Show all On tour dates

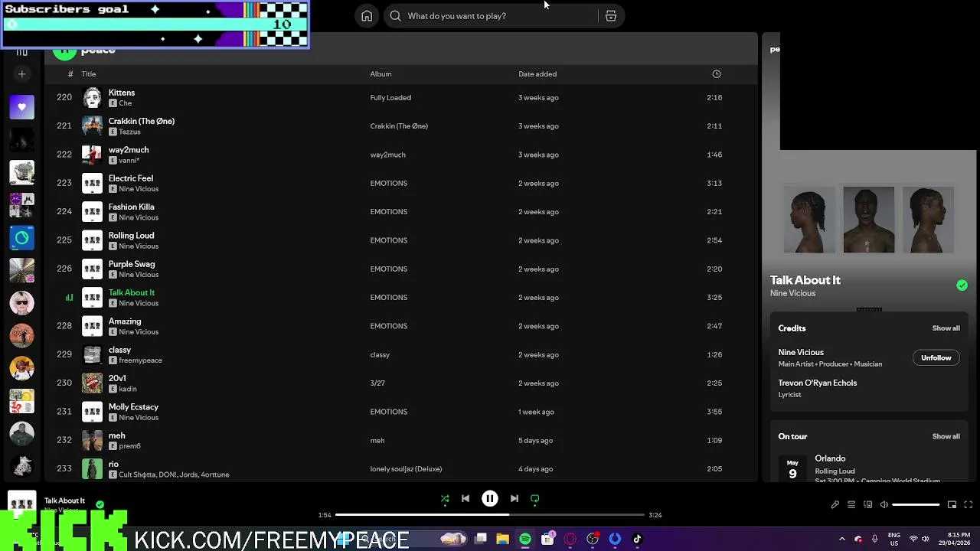click(x=946, y=436)
